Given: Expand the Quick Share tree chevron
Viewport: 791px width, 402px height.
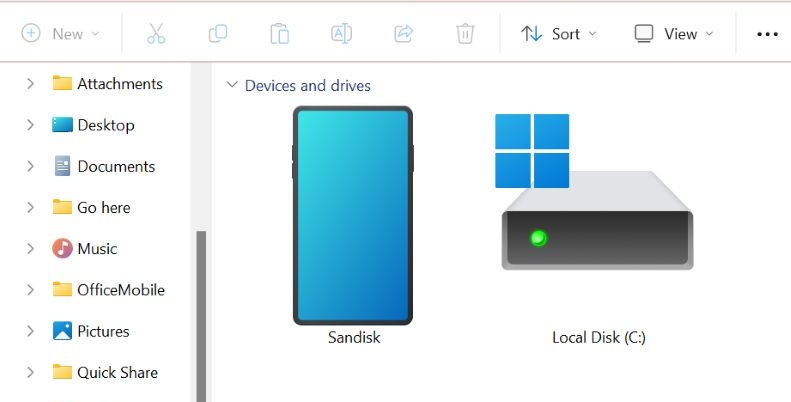Looking at the screenshot, I should coord(30,373).
